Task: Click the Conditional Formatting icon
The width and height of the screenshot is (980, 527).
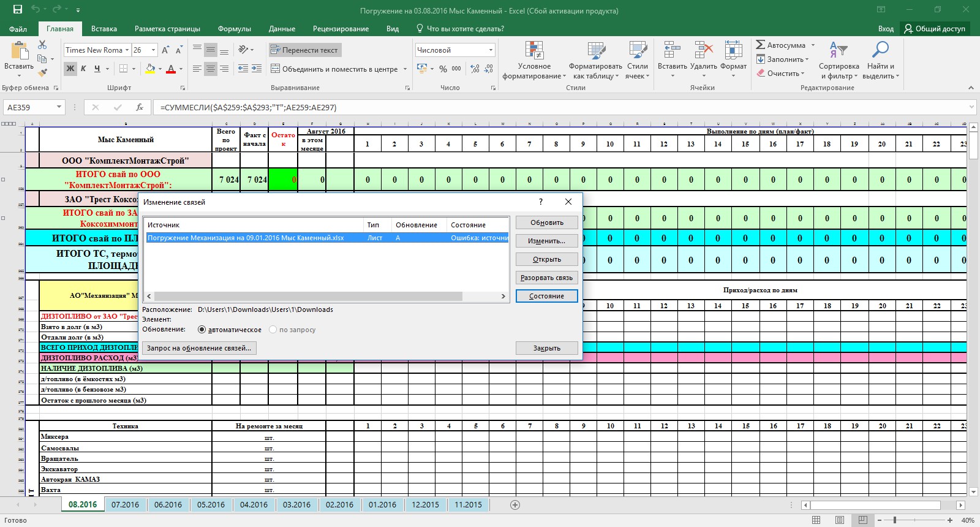Action: [534, 50]
